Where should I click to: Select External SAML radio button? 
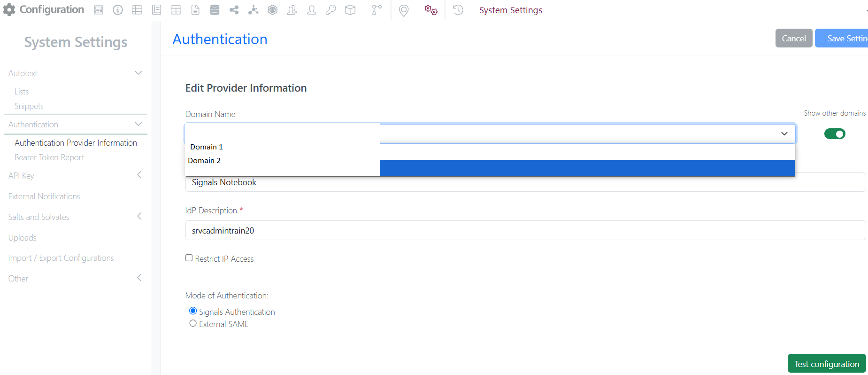[x=193, y=323]
